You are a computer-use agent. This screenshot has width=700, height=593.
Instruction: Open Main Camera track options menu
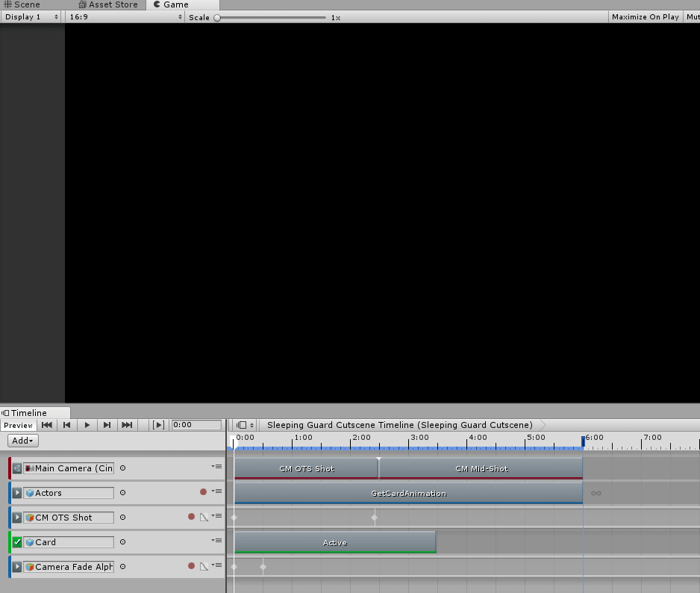coord(216,467)
